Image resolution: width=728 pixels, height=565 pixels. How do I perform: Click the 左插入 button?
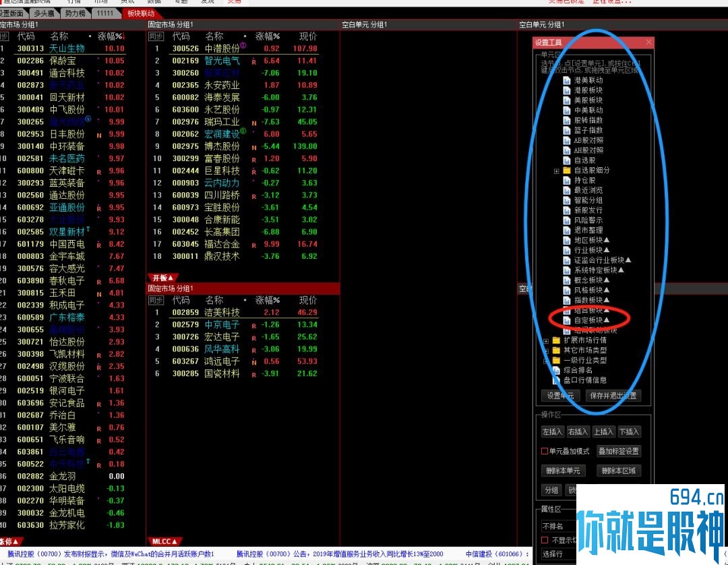coord(552,432)
